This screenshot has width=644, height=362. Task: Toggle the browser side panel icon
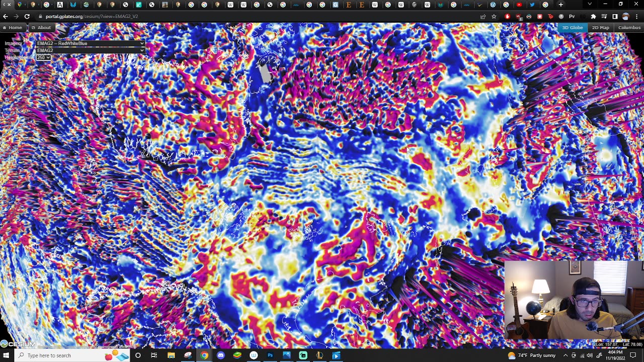(x=615, y=17)
